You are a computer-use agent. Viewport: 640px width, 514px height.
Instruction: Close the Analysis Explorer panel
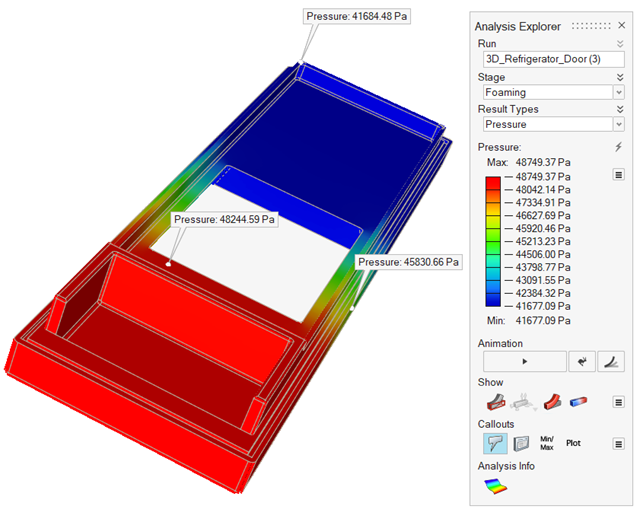point(621,25)
